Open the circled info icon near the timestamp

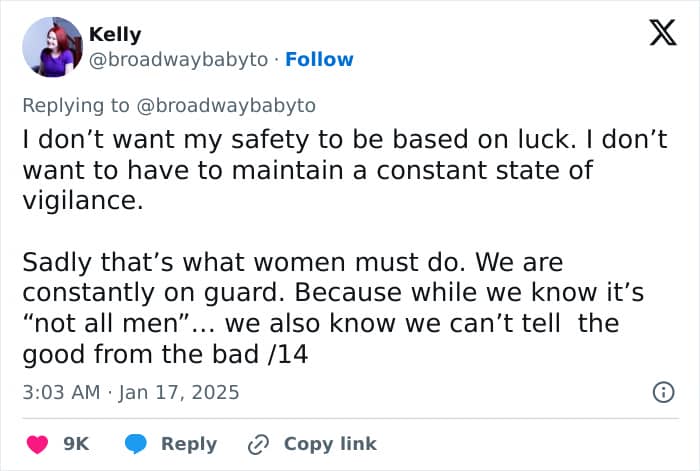[x=663, y=392]
